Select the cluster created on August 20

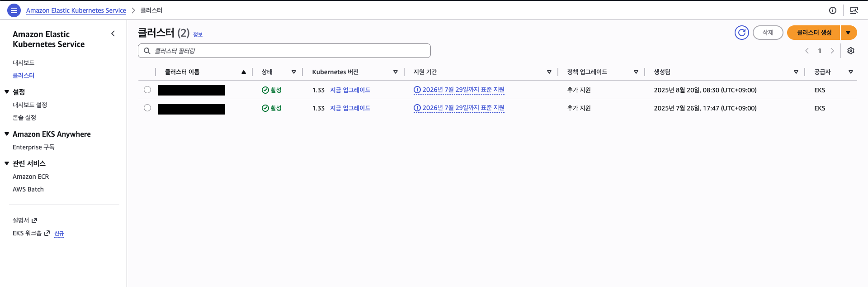click(147, 90)
